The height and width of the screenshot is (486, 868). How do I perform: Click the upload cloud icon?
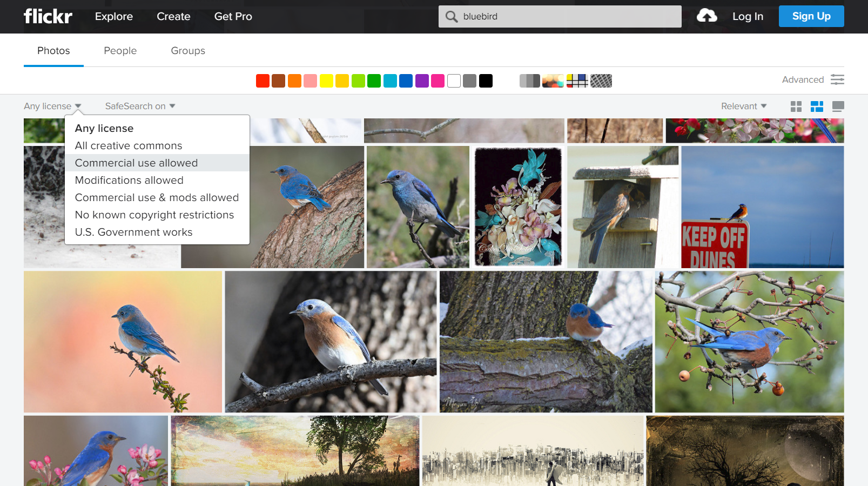pos(706,16)
